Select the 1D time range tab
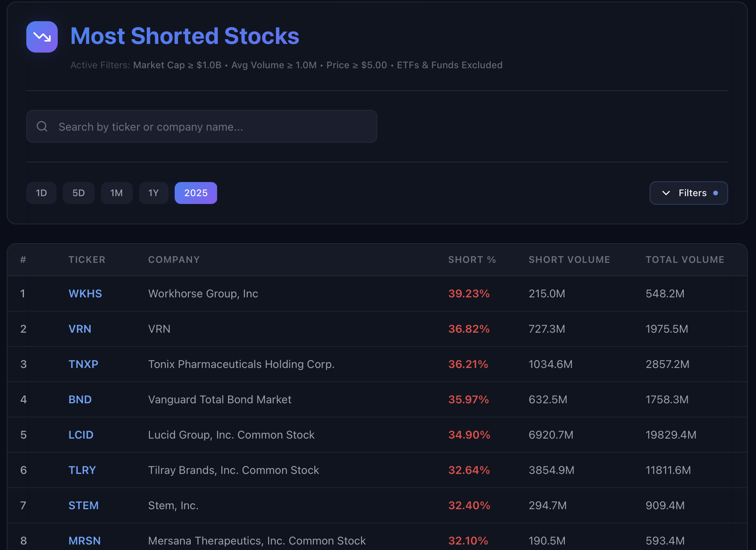Viewport: 756px width, 550px height. tap(41, 193)
